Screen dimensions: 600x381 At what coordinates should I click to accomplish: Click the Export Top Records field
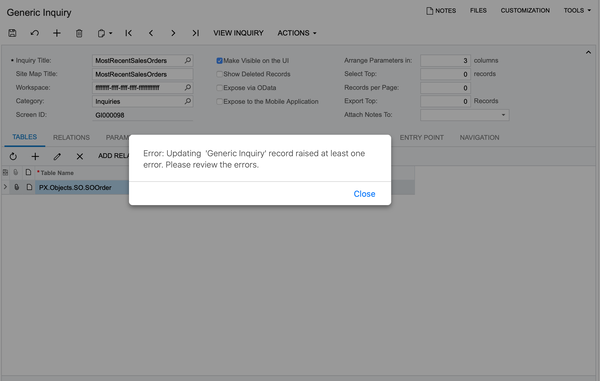[445, 101]
